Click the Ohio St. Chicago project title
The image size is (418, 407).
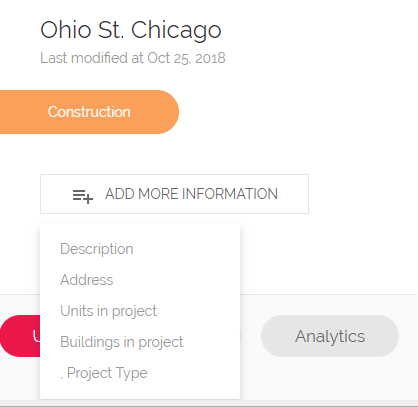131,31
